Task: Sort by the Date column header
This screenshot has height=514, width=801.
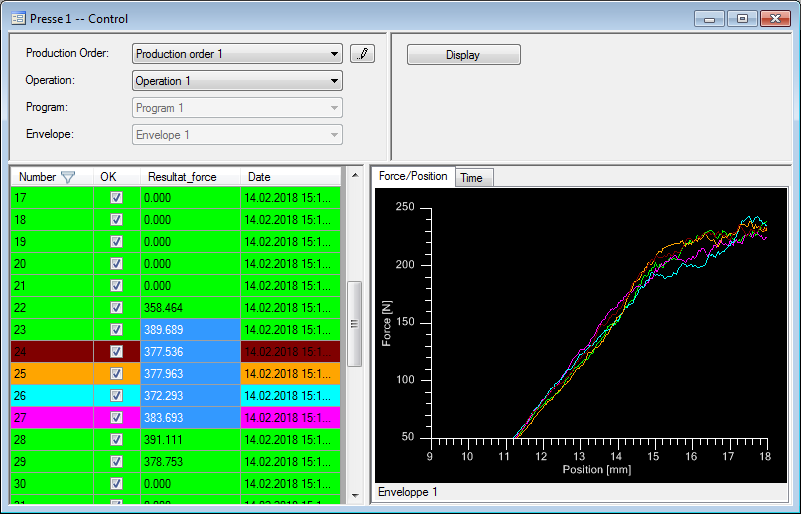Action: 290,177
